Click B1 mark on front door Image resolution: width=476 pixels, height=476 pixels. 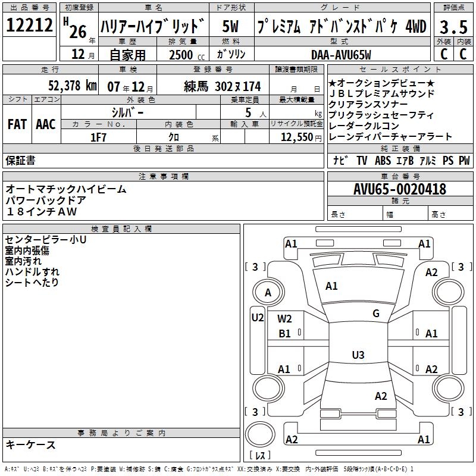[x=284, y=334]
